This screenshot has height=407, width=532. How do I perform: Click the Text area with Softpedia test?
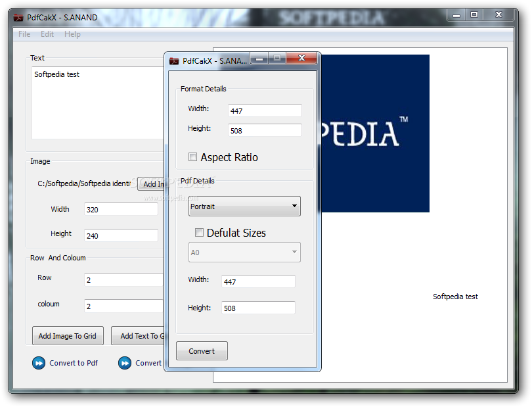click(98, 103)
